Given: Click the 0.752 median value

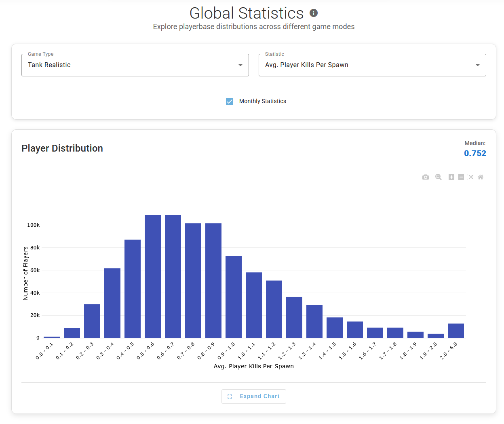Looking at the screenshot, I should pyautogui.click(x=475, y=153).
